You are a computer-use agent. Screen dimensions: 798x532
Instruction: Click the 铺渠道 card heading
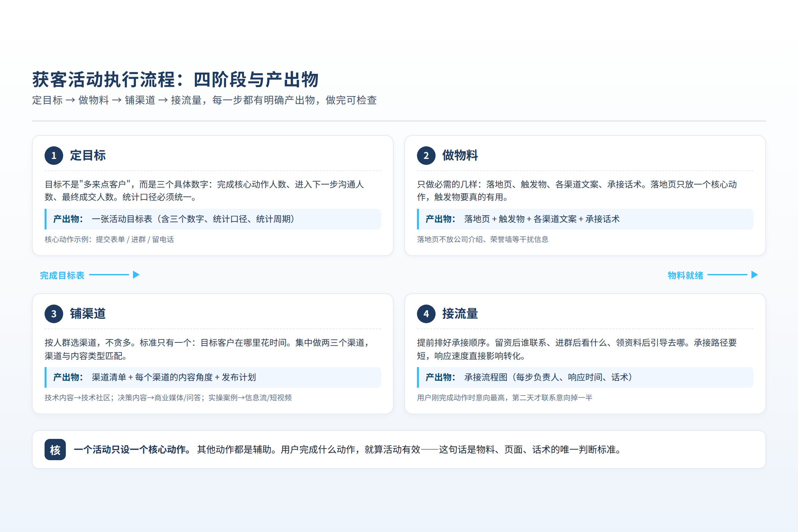pyautogui.click(x=88, y=314)
